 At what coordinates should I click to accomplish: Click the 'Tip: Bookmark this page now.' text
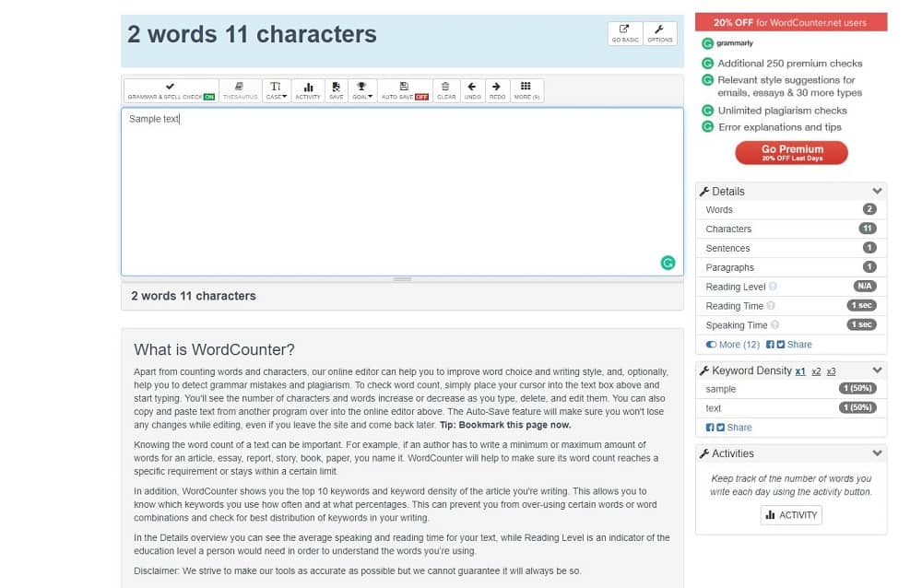click(x=505, y=425)
